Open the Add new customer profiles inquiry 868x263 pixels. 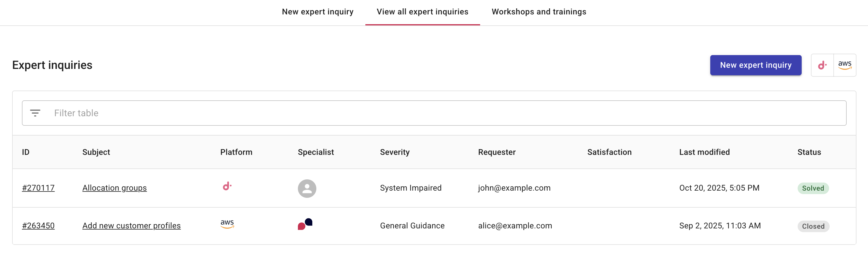tap(132, 226)
